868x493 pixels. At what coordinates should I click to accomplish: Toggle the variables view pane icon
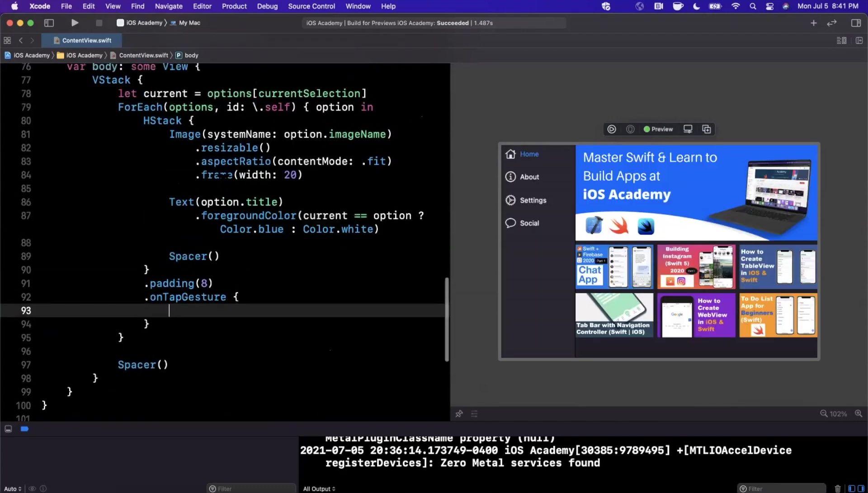click(x=852, y=488)
